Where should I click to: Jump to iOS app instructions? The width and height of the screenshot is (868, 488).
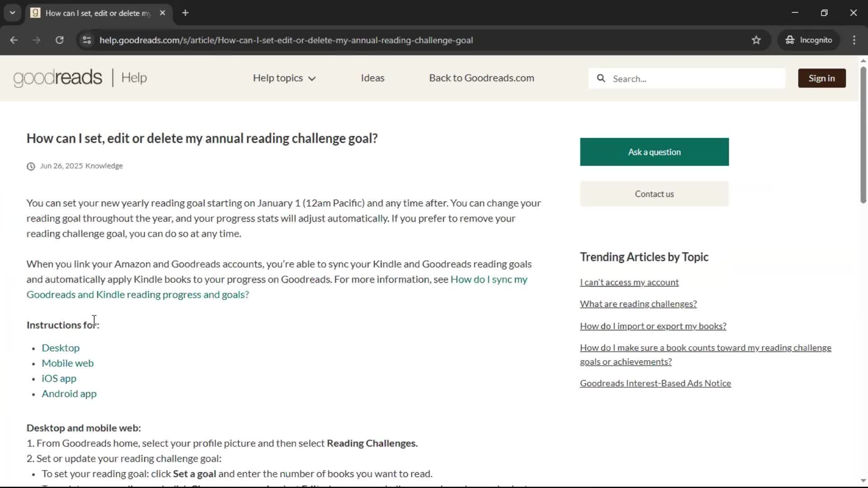(x=59, y=379)
